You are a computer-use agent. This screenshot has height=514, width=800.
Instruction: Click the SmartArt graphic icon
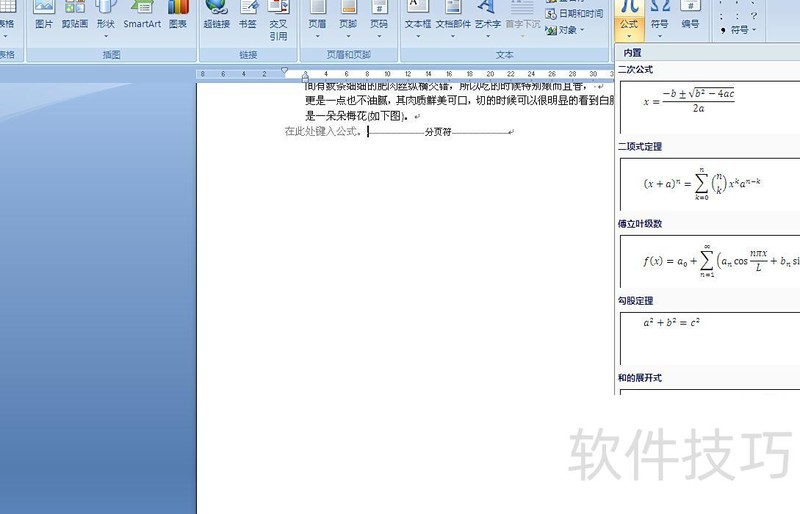pyautogui.click(x=142, y=15)
